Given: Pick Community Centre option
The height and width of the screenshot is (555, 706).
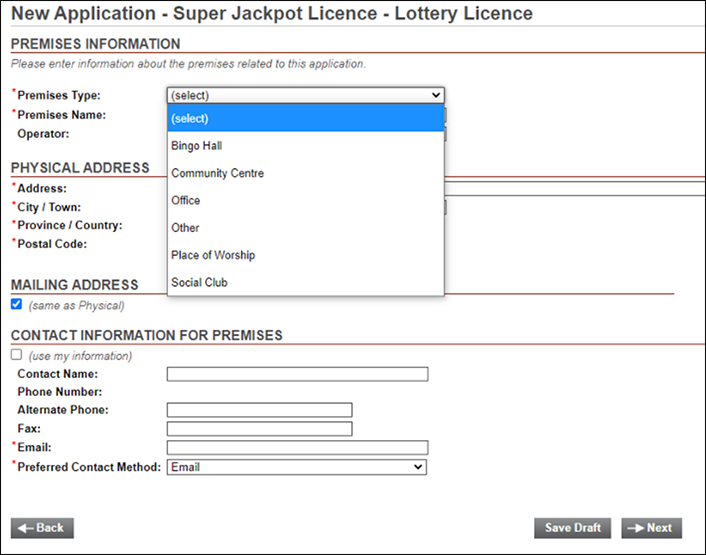Looking at the screenshot, I should point(305,173).
